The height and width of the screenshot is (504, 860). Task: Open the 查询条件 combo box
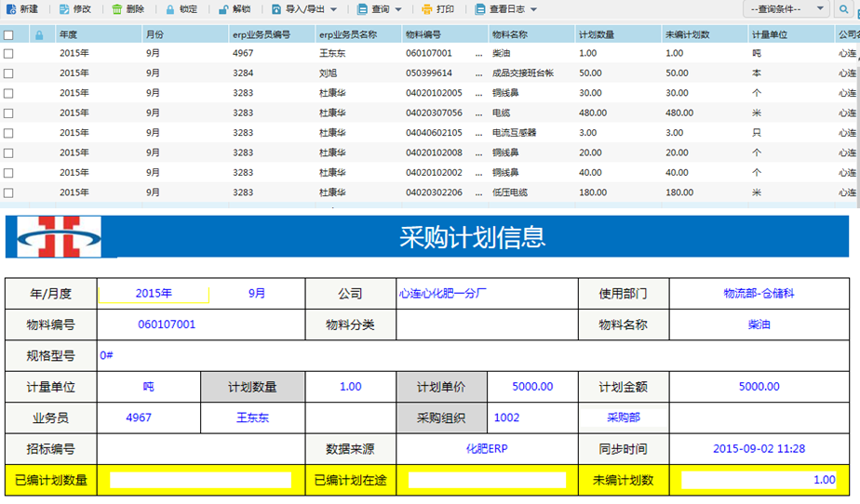786,9
